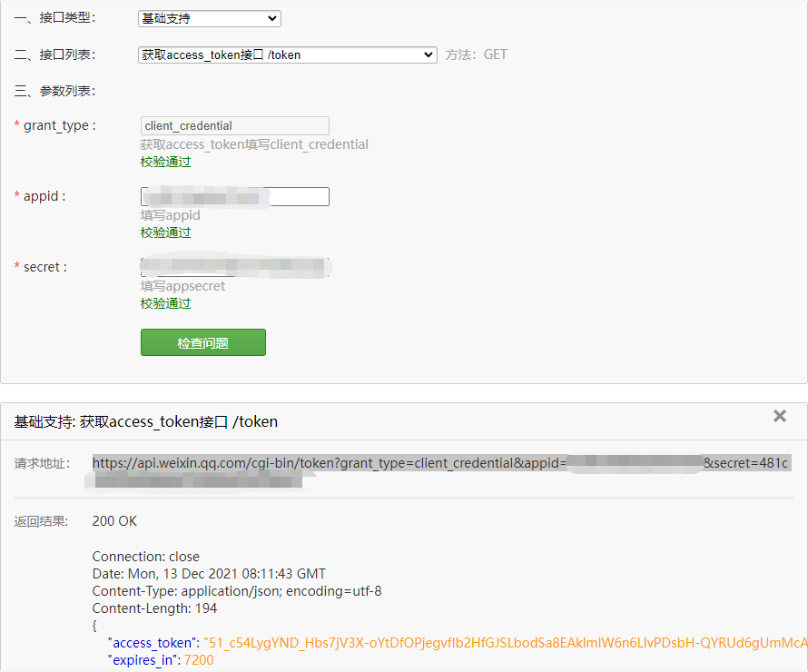808x672 pixels.
Task: Click the 三、参数列表 heading
Action: 54,91
